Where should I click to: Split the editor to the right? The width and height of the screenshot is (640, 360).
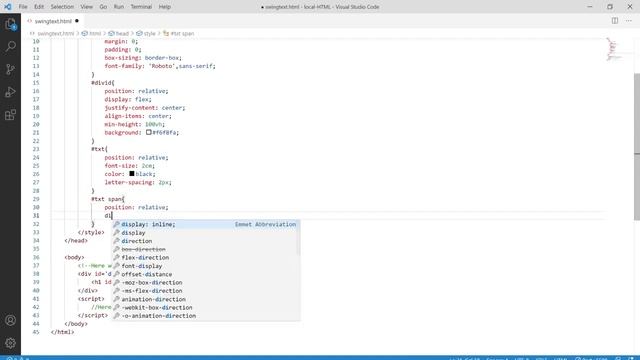[x=615, y=21]
